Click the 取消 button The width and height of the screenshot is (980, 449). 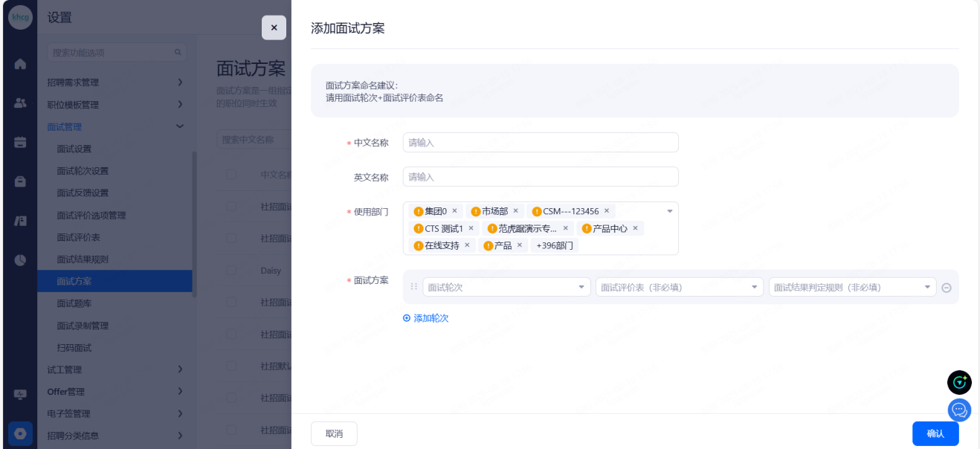[334, 433]
